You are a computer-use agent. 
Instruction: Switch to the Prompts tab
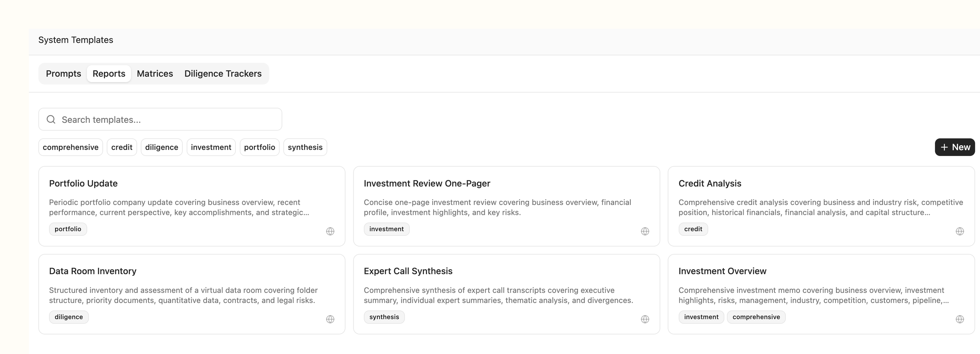point(63,74)
